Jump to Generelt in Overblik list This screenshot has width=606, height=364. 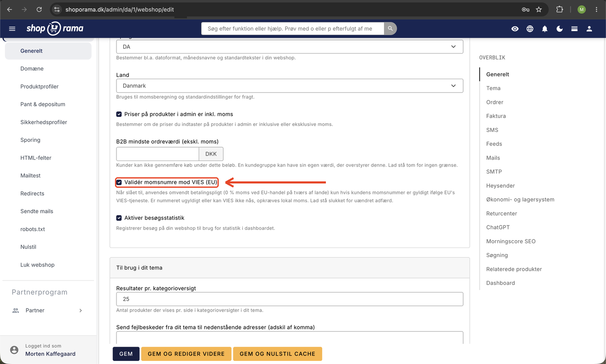[497, 74]
